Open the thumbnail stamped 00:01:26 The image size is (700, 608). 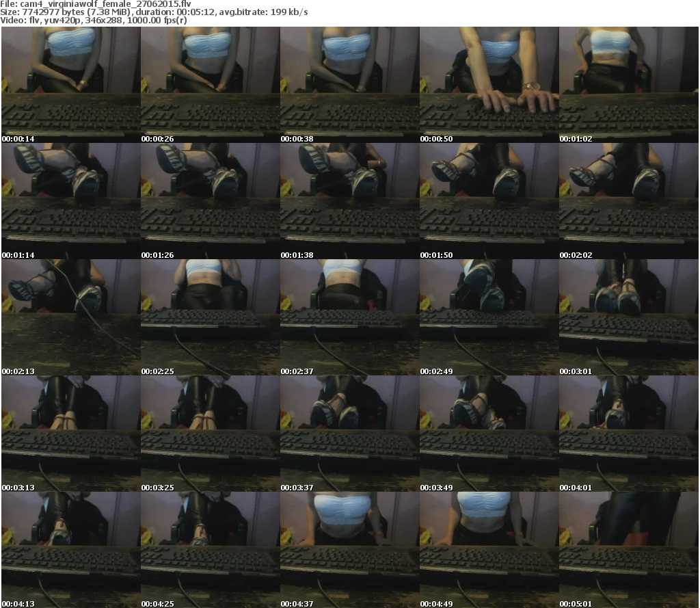[211, 201]
